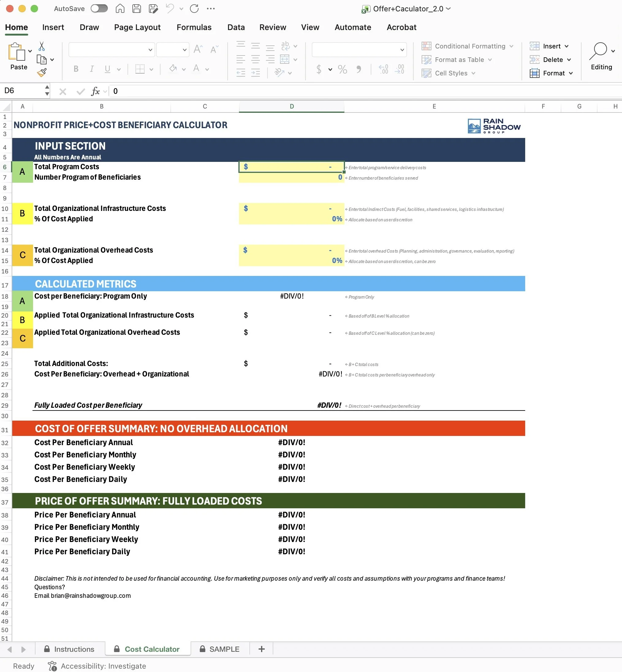Click the Merge and Center icon

point(285,59)
